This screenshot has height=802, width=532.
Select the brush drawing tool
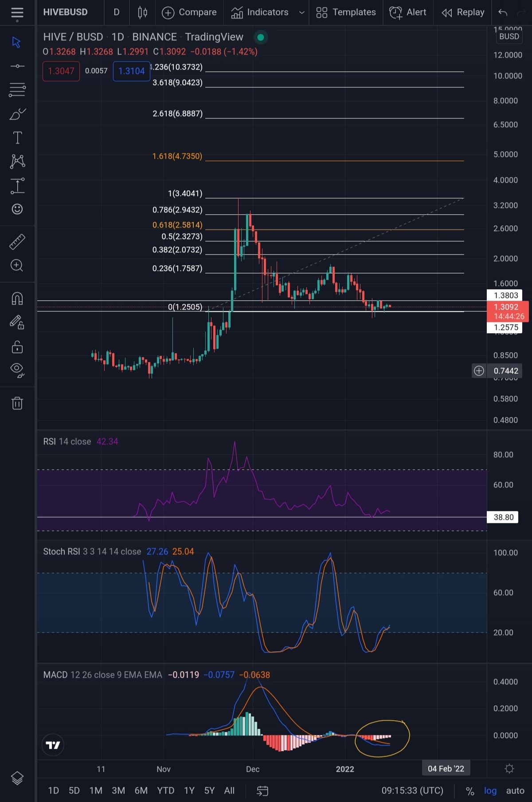17,114
